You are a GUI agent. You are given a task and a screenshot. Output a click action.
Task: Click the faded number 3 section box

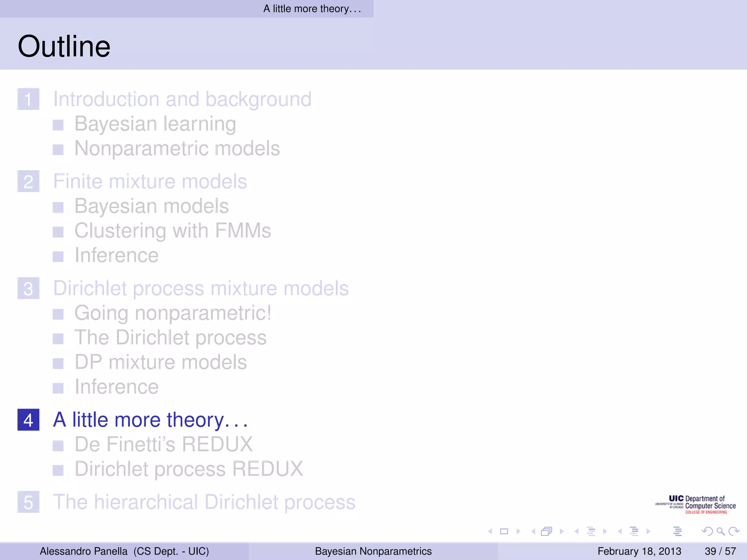pos(28,288)
